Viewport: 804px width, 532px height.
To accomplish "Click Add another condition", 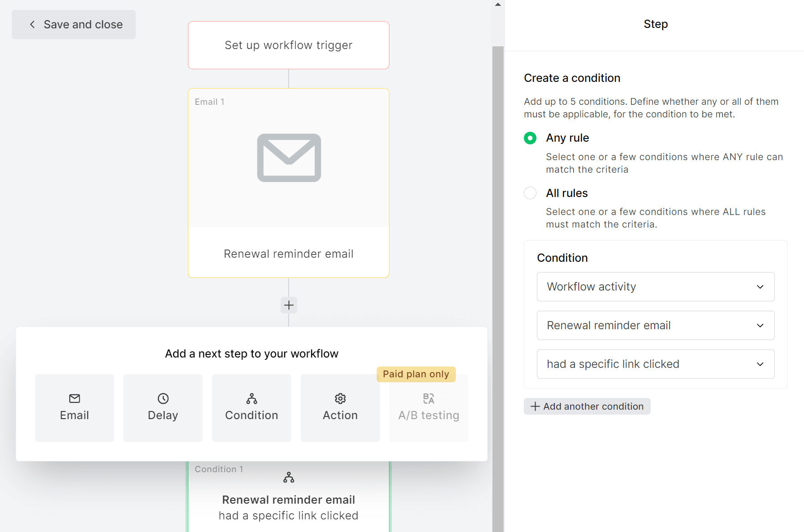I will tap(587, 407).
